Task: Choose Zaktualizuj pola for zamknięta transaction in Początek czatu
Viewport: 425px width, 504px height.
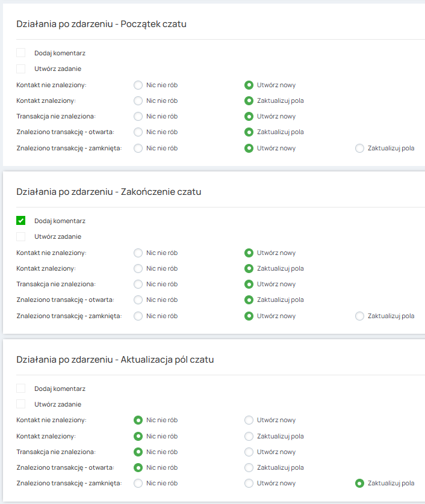Action: pos(359,148)
